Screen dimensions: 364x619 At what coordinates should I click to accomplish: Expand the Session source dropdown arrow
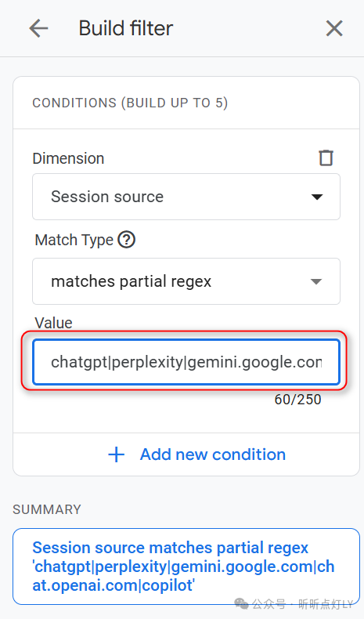[317, 197]
